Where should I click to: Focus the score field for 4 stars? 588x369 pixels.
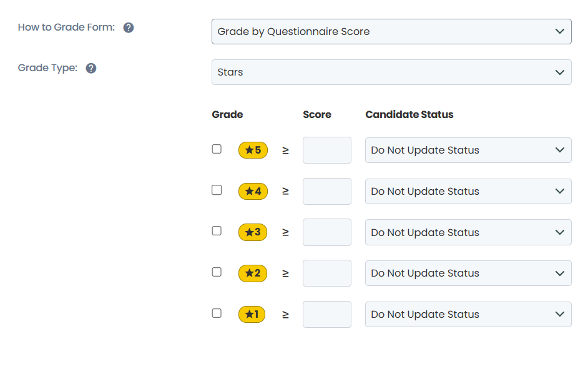tap(327, 191)
